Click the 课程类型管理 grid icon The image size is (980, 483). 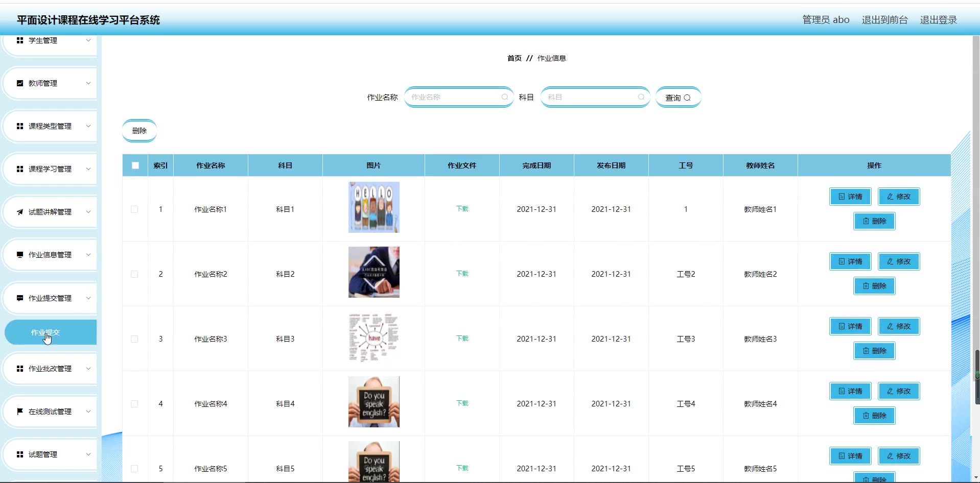[x=20, y=126]
